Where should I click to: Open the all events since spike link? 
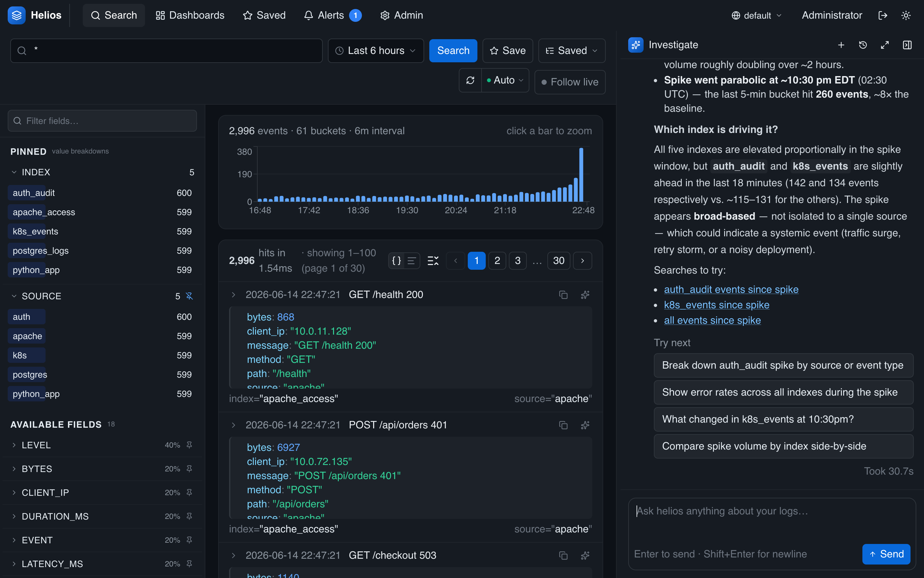click(x=713, y=320)
